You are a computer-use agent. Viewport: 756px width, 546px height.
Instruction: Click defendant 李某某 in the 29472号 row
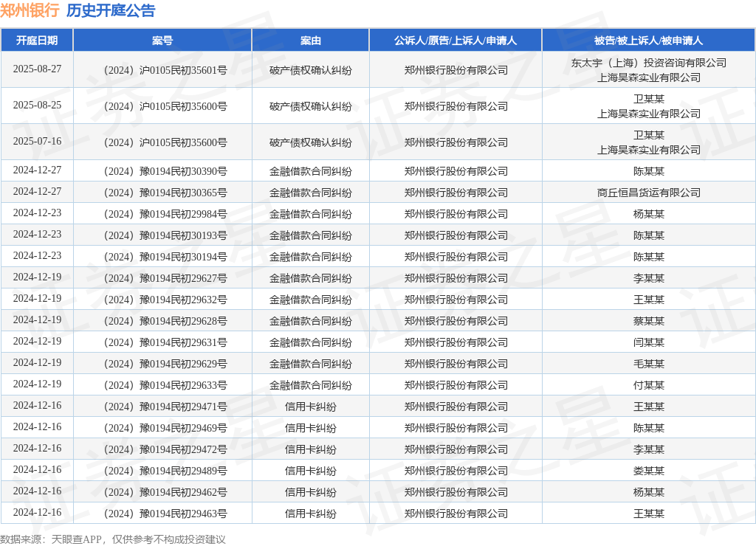point(648,449)
